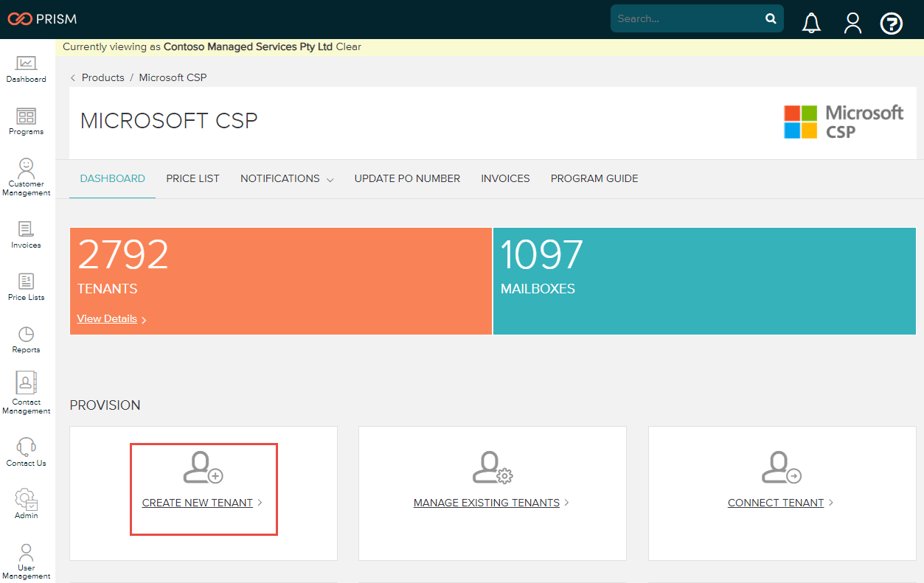Viewport: 924px width, 583px height.
Task: Expand the Notifications dropdown tab
Action: click(287, 178)
